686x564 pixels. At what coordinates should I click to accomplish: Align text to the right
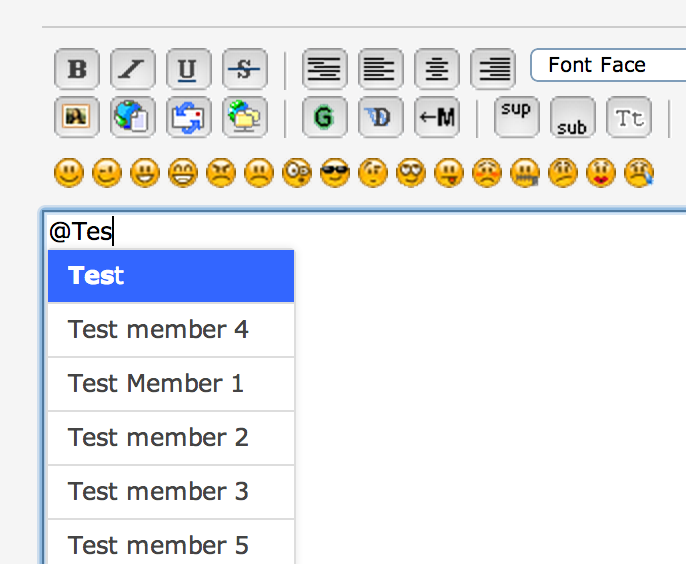[493, 69]
